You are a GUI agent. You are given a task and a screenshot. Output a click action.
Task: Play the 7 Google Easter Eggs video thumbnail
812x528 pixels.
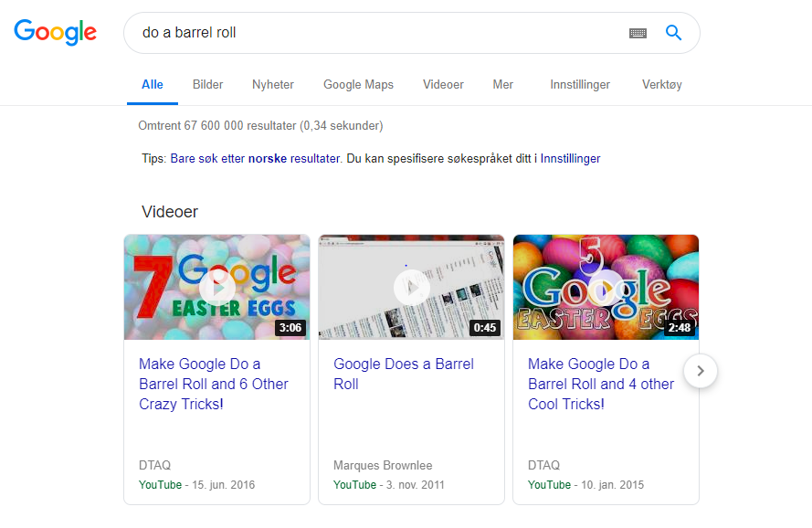pyautogui.click(x=217, y=287)
